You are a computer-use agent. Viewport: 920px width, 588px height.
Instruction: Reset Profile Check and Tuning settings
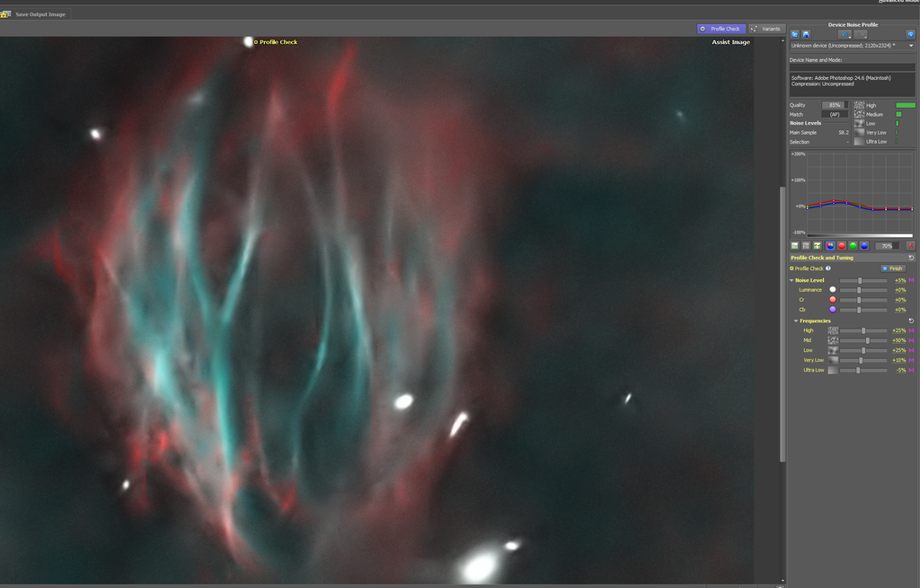(x=911, y=258)
